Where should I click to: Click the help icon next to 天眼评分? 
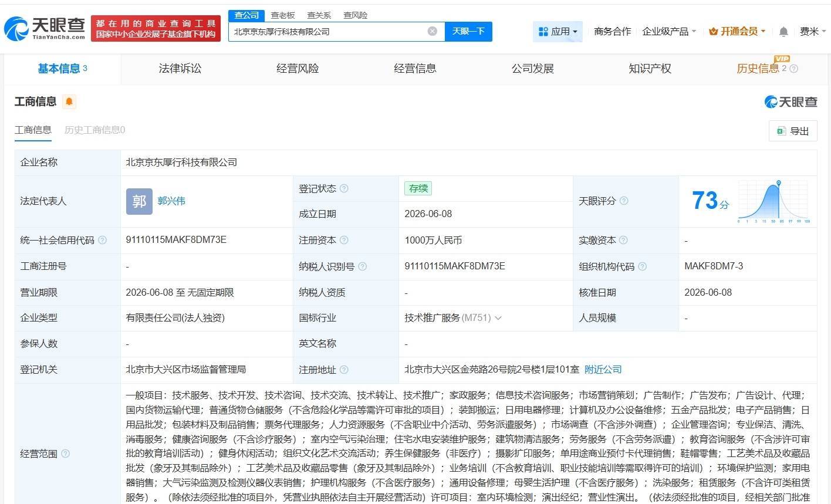point(624,201)
